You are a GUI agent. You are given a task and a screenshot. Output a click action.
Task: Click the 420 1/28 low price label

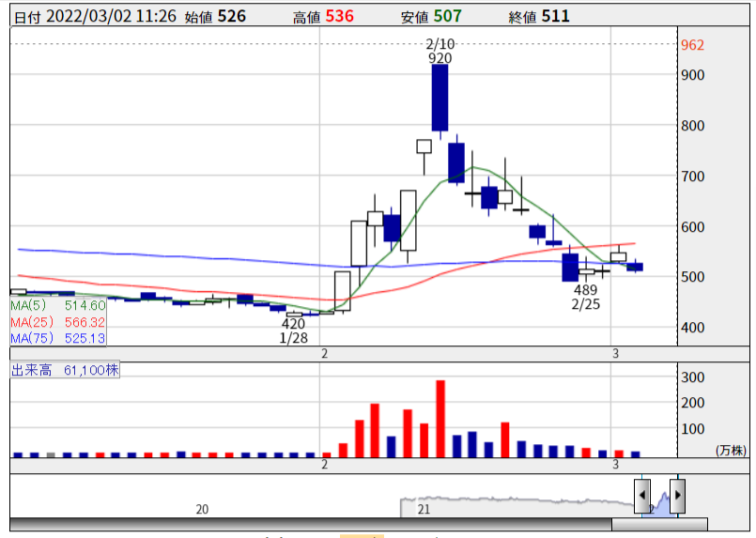[293, 330]
